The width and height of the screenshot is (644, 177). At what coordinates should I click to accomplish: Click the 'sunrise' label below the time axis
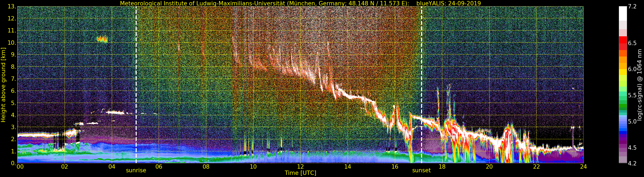tap(136, 170)
